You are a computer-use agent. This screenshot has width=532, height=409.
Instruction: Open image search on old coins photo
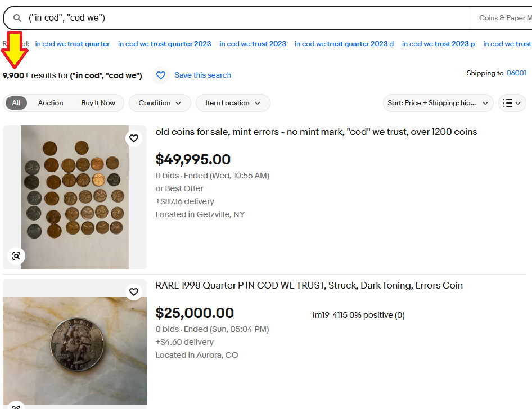click(16, 256)
